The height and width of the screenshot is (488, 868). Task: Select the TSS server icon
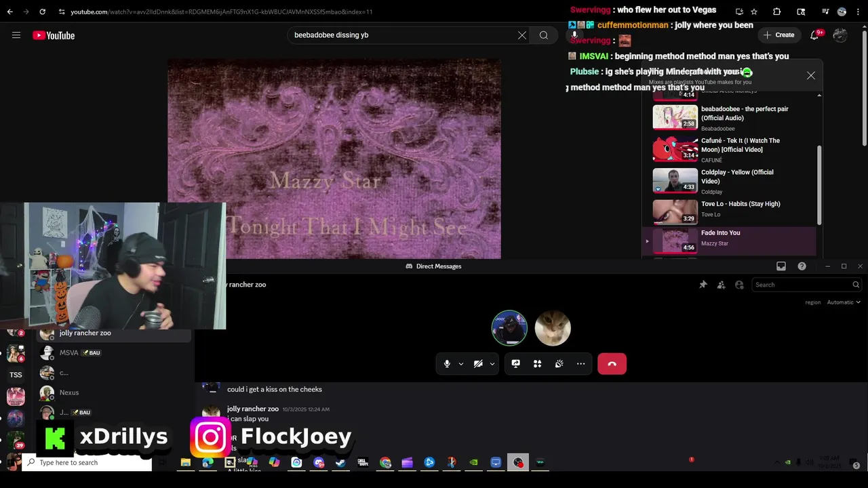click(16, 374)
